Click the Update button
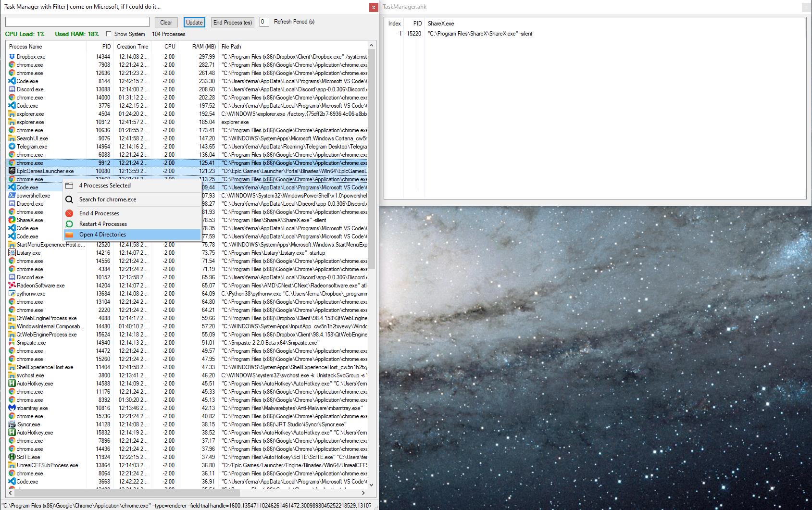Viewport: 812px width, 510px height. [194, 23]
